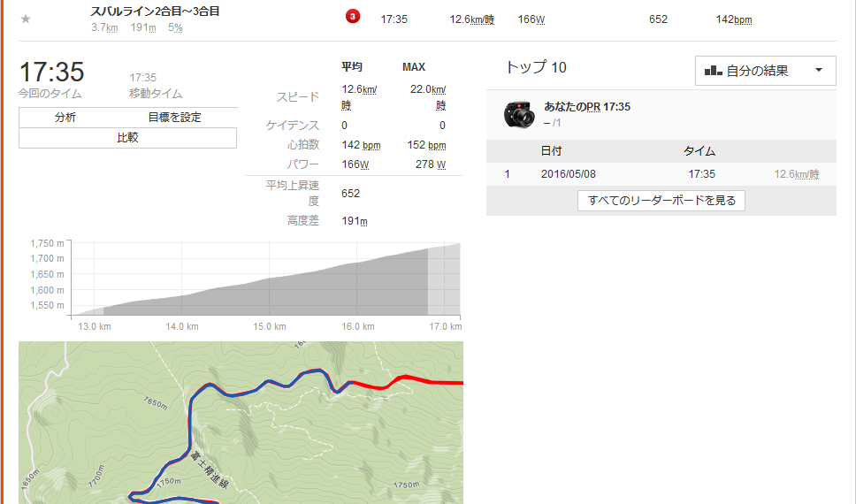856x504 pixels.
Task: Click the blue route line on the map
Action: coord(190,426)
